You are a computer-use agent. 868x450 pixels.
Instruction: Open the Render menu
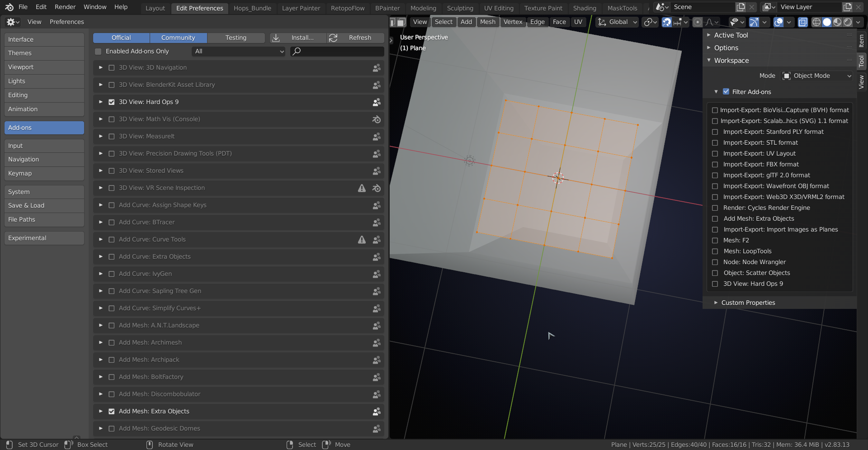(x=65, y=7)
